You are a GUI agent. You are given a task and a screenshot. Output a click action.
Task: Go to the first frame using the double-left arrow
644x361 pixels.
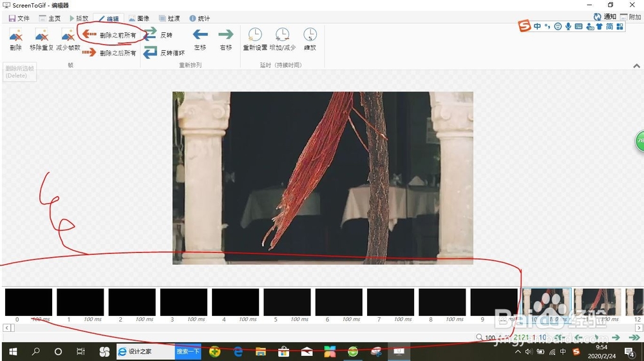(x=560, y=337)
